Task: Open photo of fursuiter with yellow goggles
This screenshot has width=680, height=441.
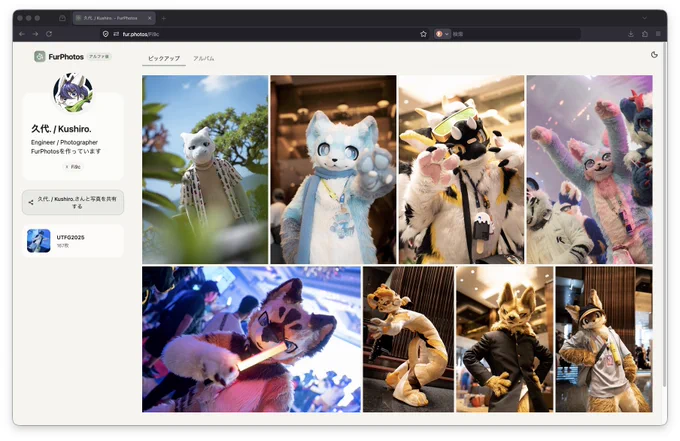Action: click(x=461, y=170)
